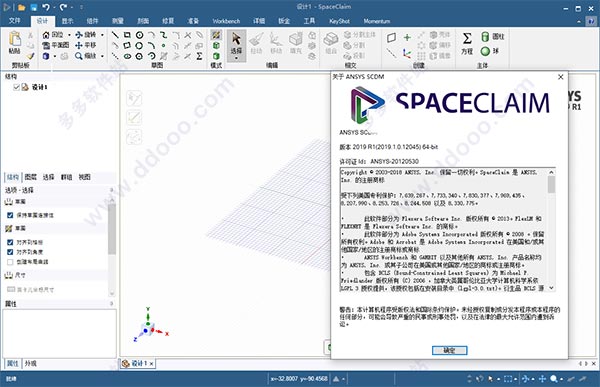Open the Spin (旋转) dropdown arrow
This screenshot has height=387, width=600.
[102, 35]
